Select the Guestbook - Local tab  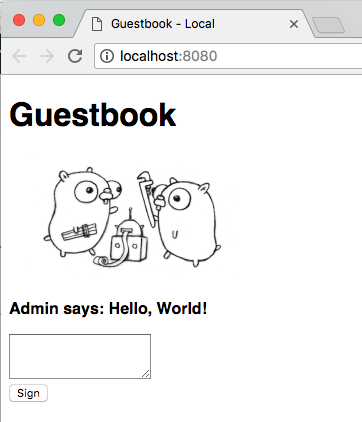[193, 24]
